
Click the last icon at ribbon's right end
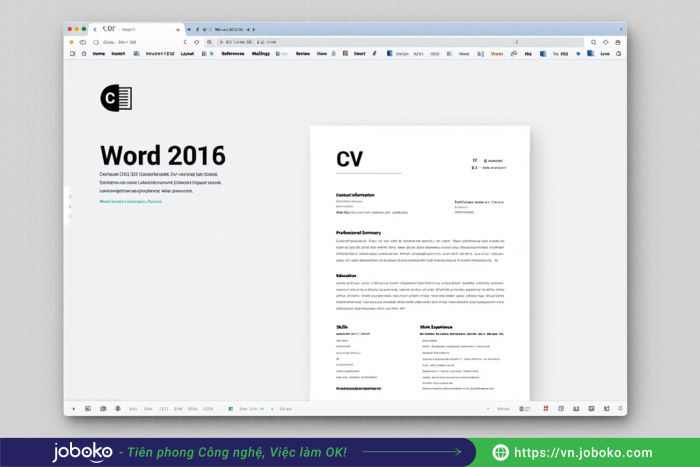pos(618,54)
